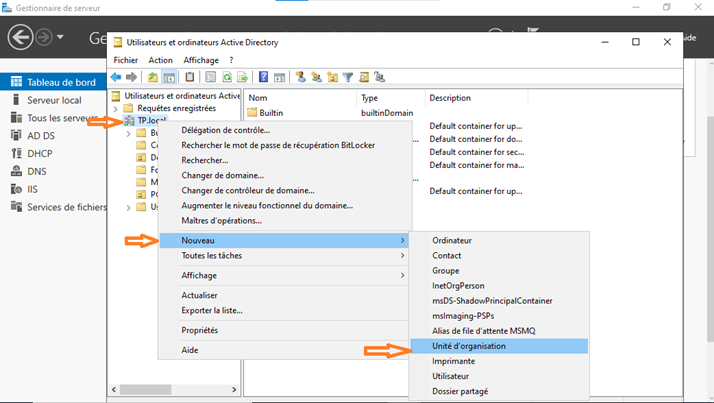Click the Up one level folder icon
714x403 pixels.
coord(153,77)
